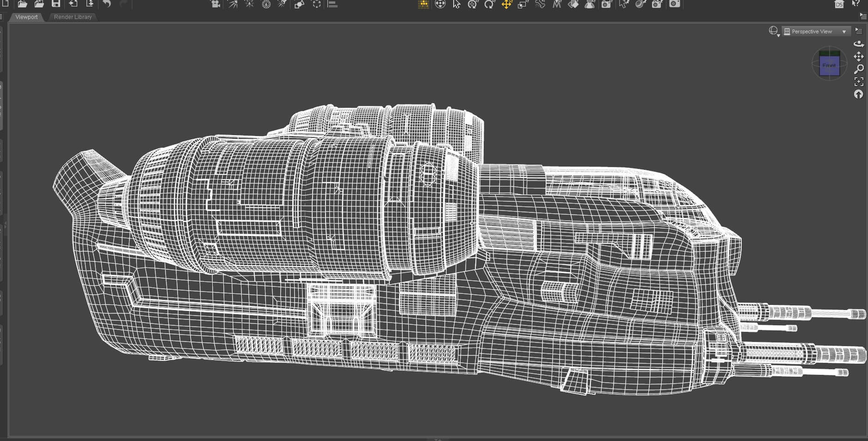The height and width of the screenshot is (441, 868).
Task: Select the sphere-with-pointer tool icon
Action: [x=640, y=4]
